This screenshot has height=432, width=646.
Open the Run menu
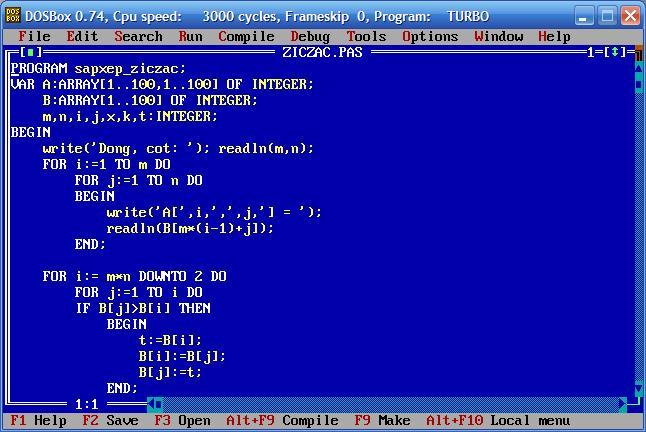[190, 36]
